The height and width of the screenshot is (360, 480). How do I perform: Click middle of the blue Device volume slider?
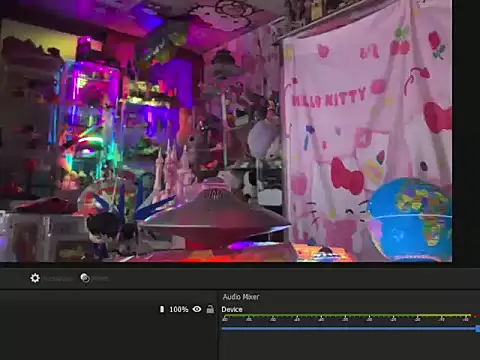(x=350, y=329)
